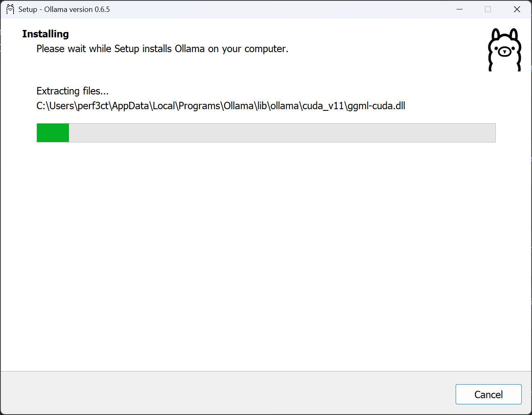
Task: Click the small llama icon in title bar
Action: pyautogui.click(x=10, y=9)
